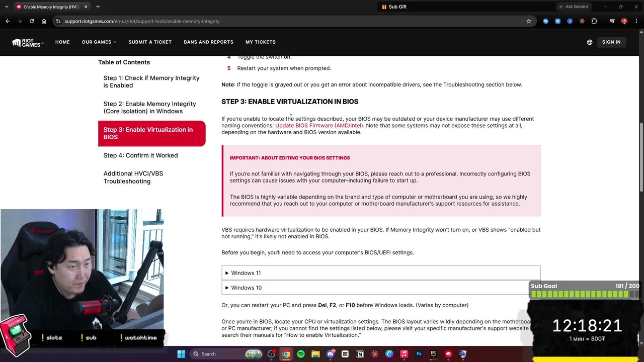View site information icon in address bar
The width and height of the screenshot is (644, 362).
click(58, 21)
